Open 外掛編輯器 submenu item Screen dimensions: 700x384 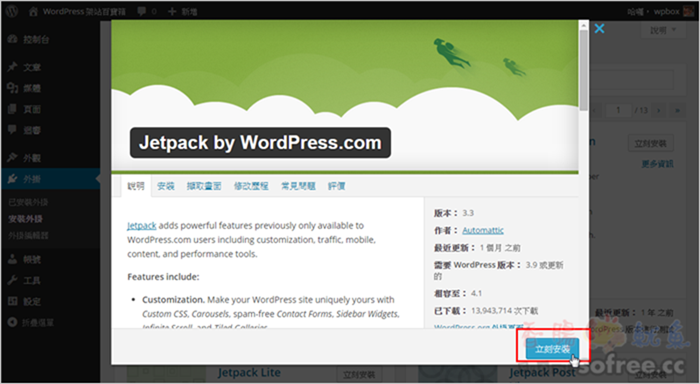click(x=28, y=235)
